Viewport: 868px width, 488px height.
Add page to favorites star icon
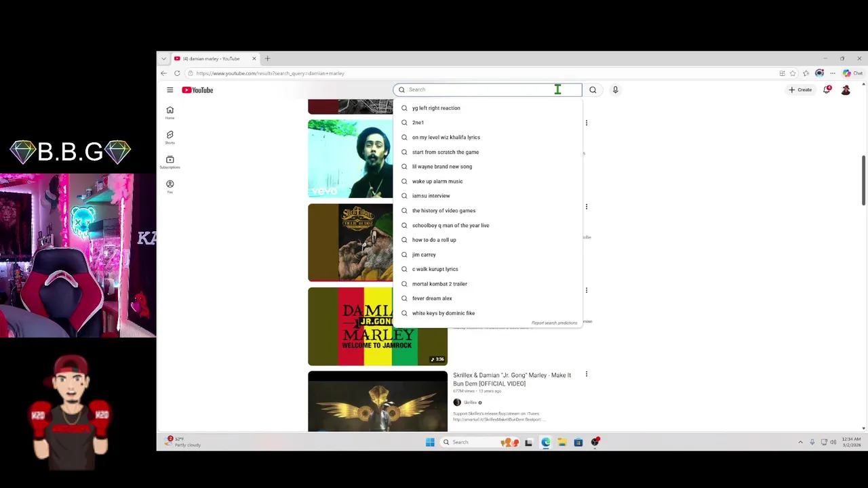(793, 73)
